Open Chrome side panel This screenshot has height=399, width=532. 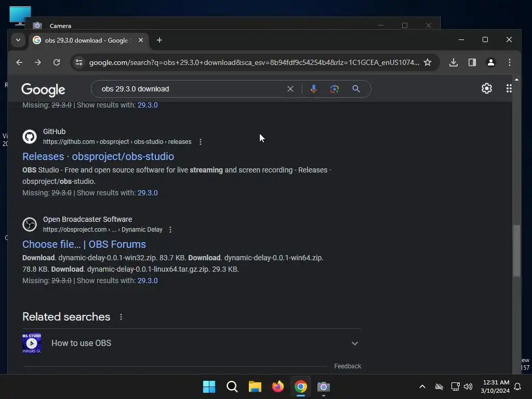(472, 62)
